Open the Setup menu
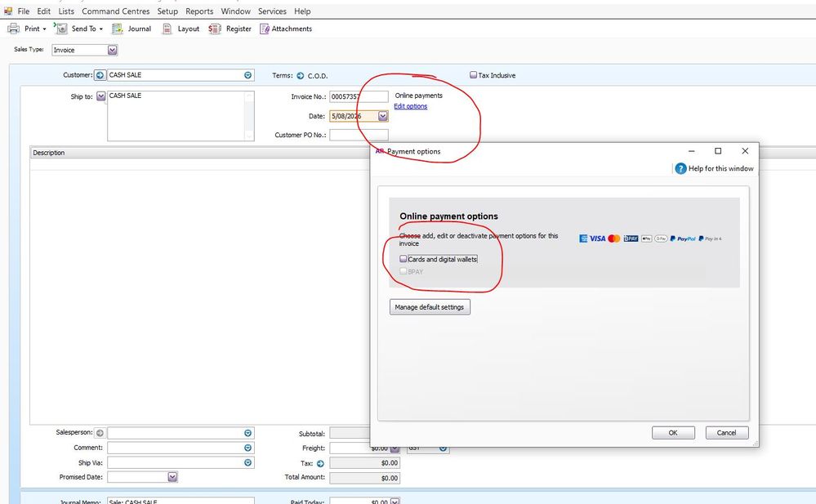Viewport: 816px width, 504px height. click(x=167, y=11)
